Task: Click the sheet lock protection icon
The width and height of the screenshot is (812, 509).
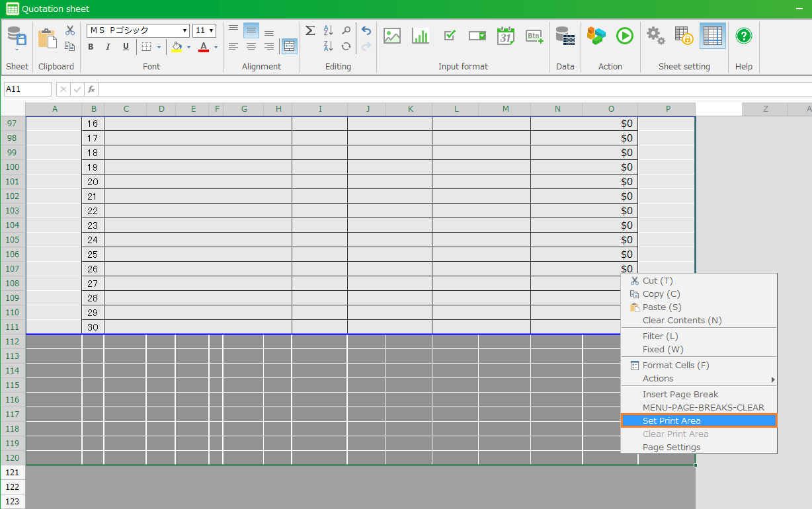Action: 684,36
